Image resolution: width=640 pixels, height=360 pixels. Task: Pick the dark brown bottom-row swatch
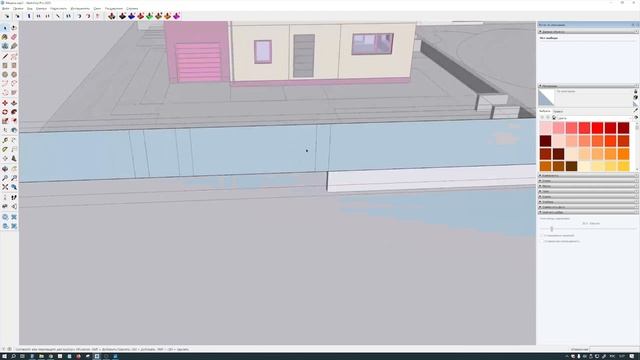pos(571,166)
